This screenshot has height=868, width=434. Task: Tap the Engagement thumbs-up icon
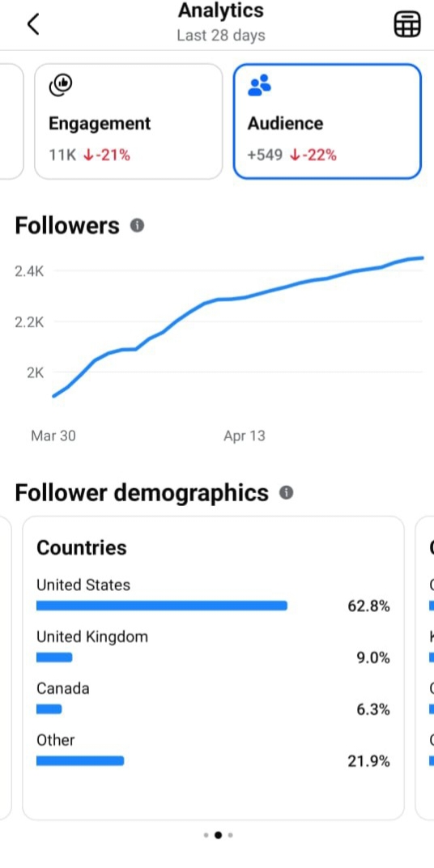point(61,85)
